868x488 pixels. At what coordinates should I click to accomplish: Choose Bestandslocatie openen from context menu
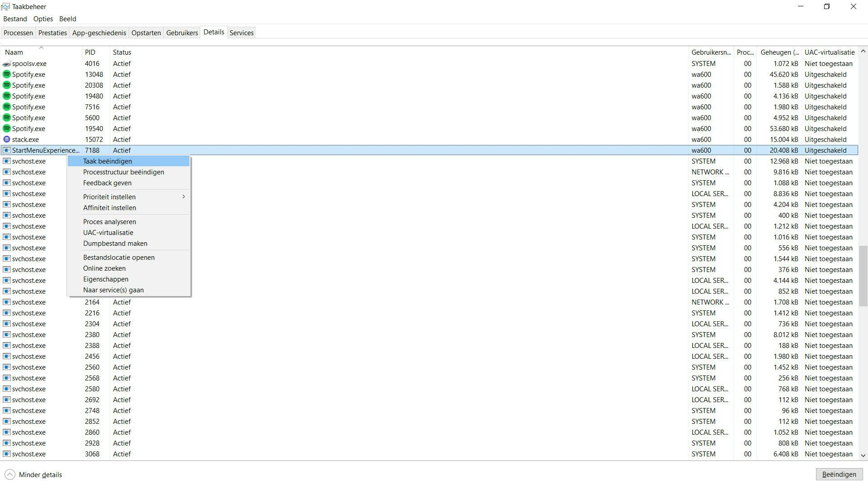(119, 258)
